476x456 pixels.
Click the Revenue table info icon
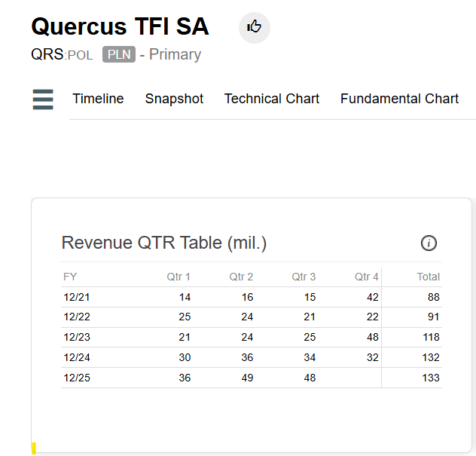click(x=429, y=243)
